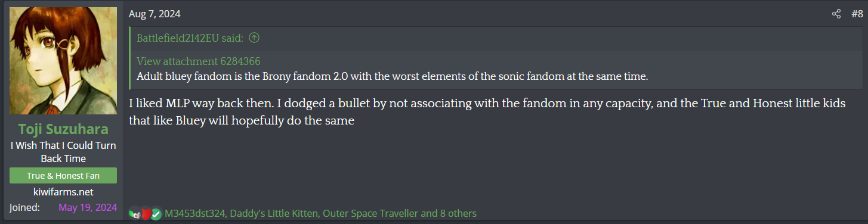Click 'Battlefield2142EU said:' quote header

[x=190, y=38]
